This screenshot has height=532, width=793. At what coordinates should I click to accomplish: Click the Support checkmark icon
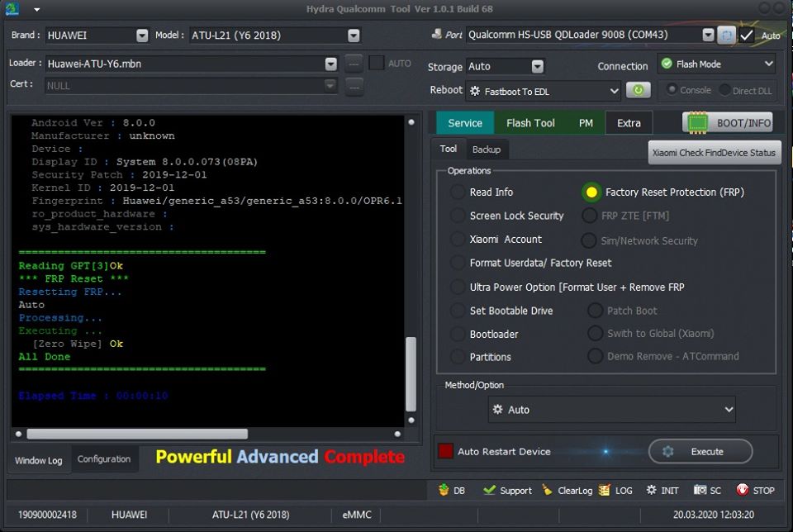(x=489, y=490)
